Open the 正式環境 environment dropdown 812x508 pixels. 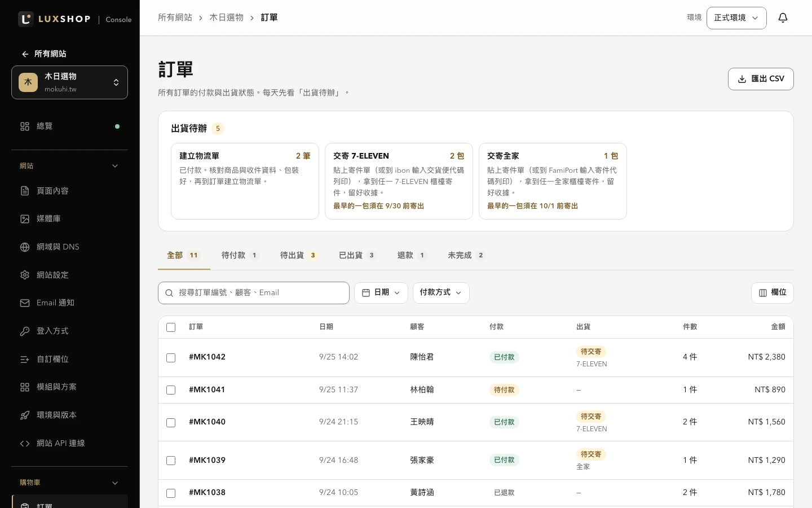[x=736, y=18]
